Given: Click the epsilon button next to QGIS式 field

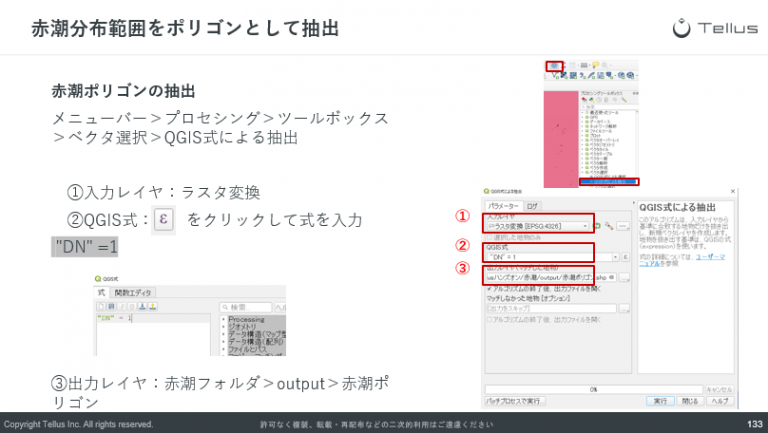Looking at the screenshot, I should [625, 257].
